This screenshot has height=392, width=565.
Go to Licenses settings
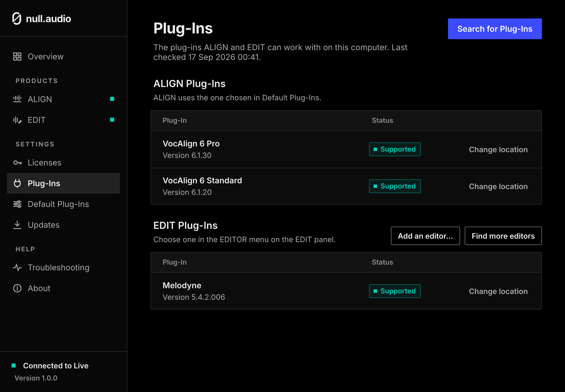[63, 163]
